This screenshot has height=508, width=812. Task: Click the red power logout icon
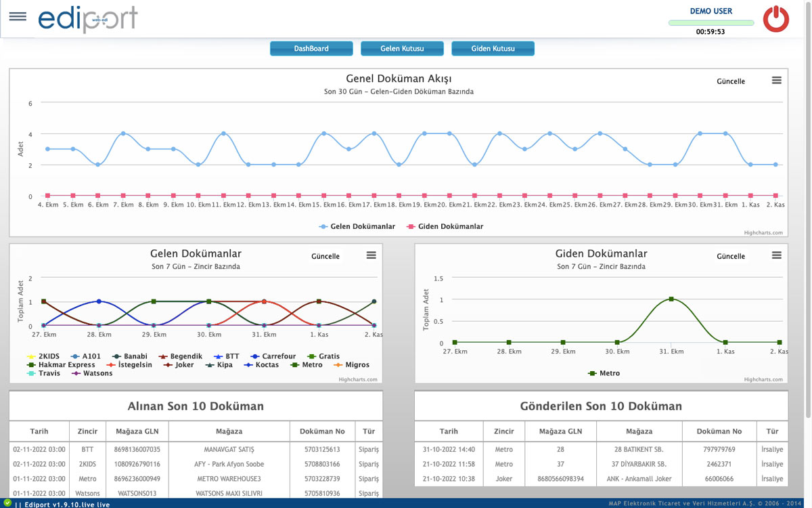[x=776, y=18]
